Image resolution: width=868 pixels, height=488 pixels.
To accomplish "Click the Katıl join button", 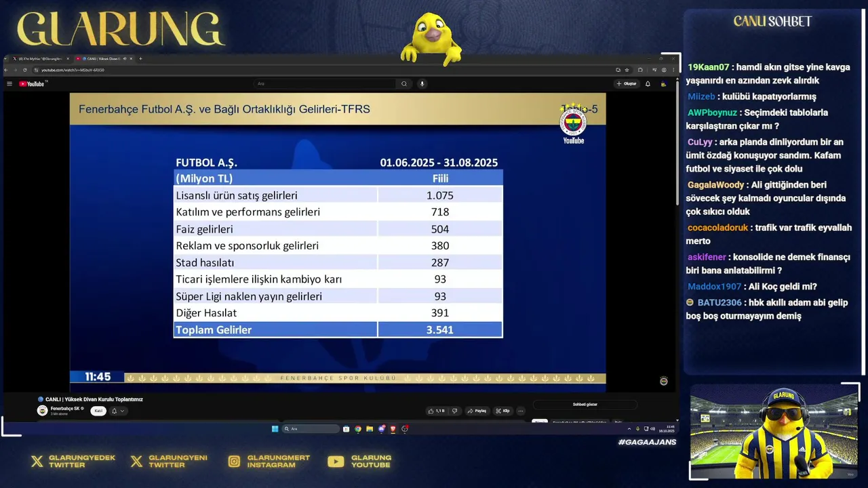I will (x=98, y=411).
